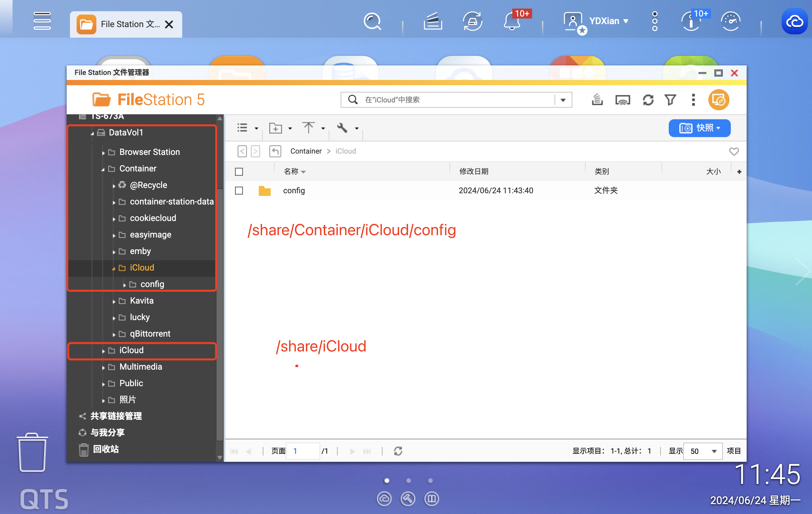Viewport: 812px width, 514px height.
Task: Expand the Browser Station tree folder
Action: point(103,153)
